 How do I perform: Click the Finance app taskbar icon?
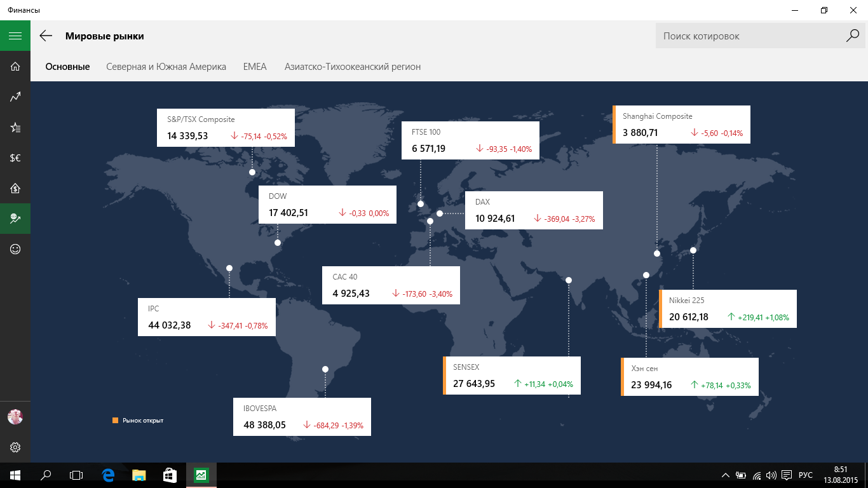[201, 475]
